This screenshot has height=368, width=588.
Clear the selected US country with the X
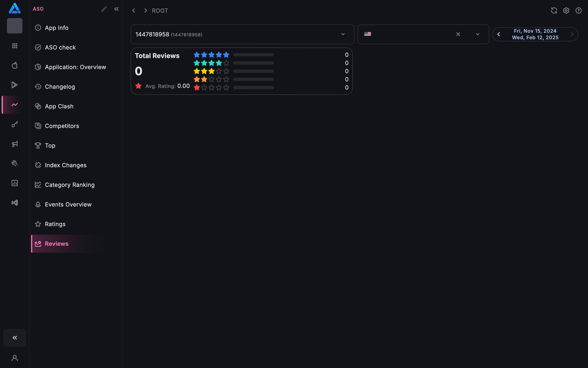pos(458,34)
